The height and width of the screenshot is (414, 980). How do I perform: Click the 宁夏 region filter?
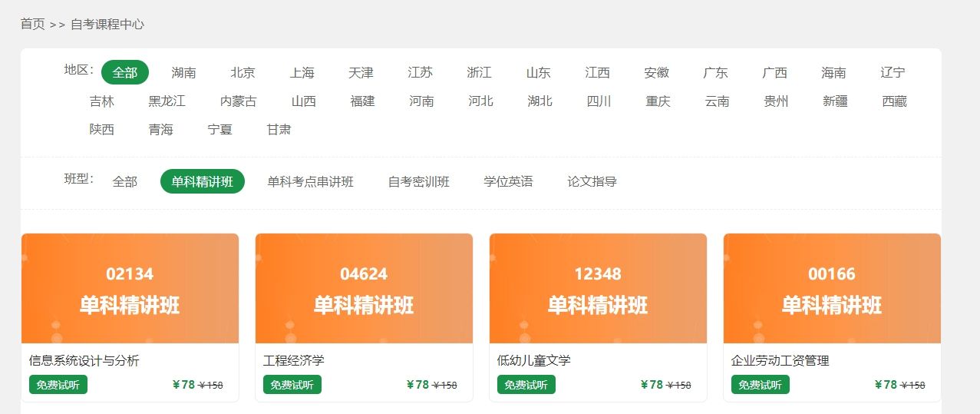click(x=220, y=129)
